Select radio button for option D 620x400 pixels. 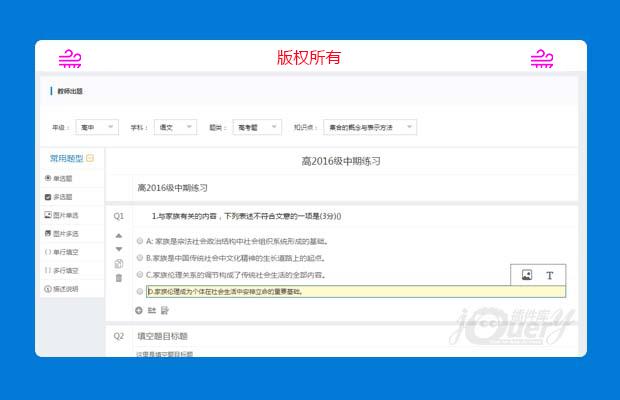140,291
